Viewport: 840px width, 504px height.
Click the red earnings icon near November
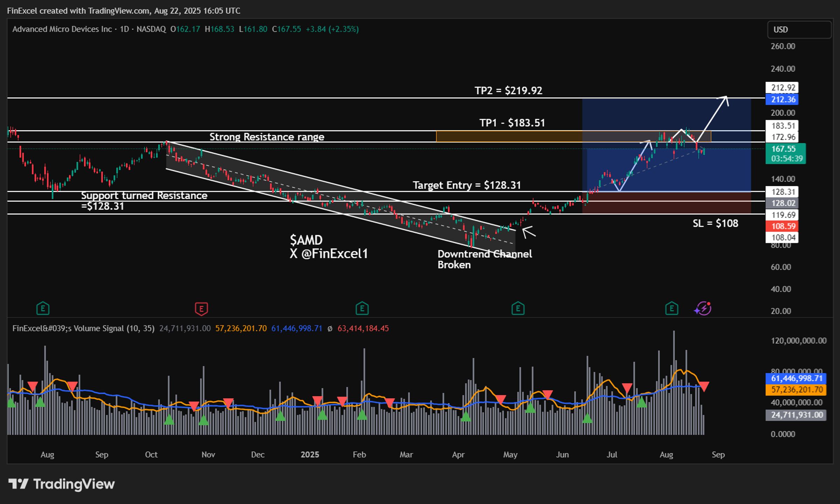point(201,309)
